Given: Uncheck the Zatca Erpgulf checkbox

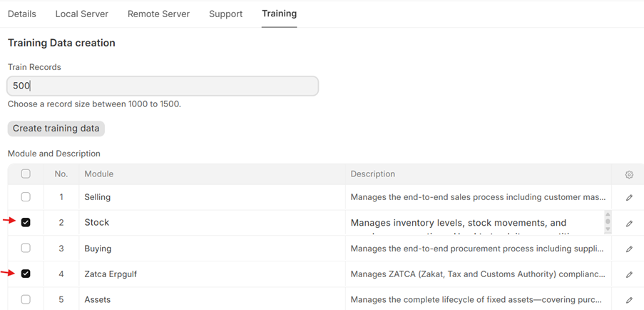Looking at the screenshot, I should click(x=26, y=274).
